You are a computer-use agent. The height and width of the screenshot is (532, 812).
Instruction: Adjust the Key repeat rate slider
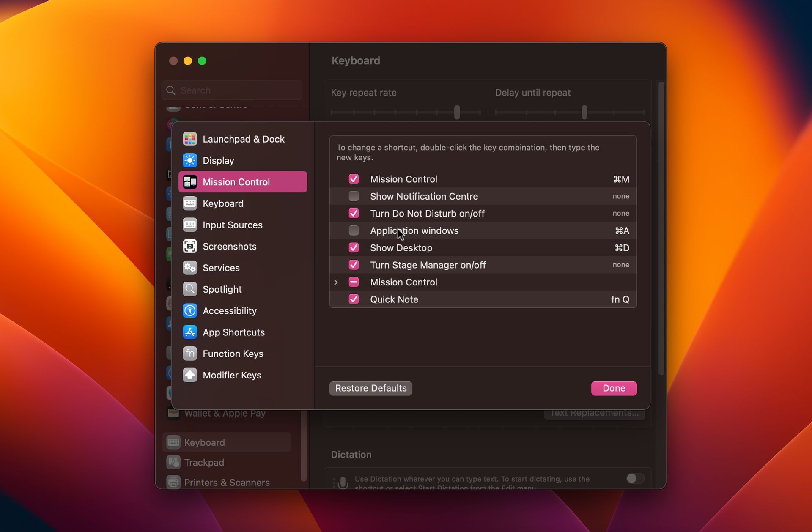[456, 112]
